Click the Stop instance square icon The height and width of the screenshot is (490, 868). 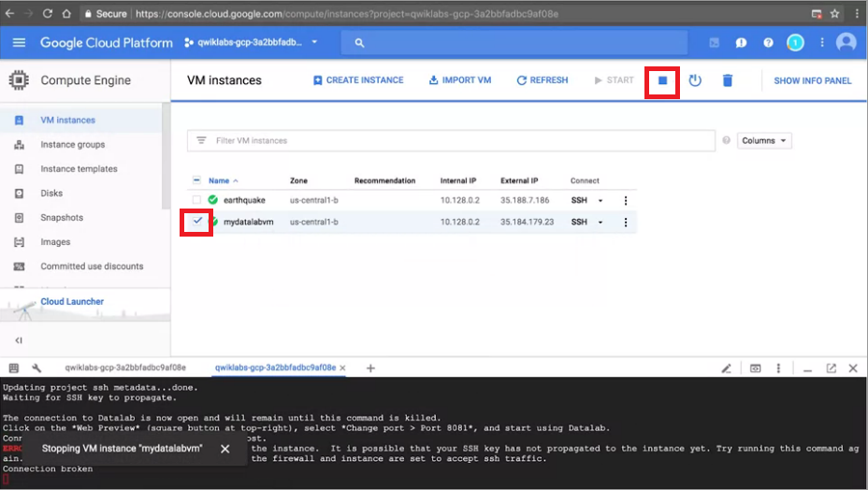tap(662, 80)
